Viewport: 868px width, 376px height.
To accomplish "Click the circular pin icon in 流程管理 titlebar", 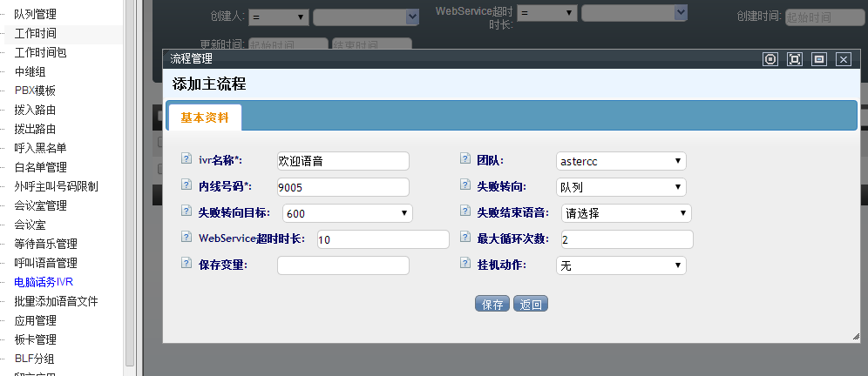I will click(770, 59).
